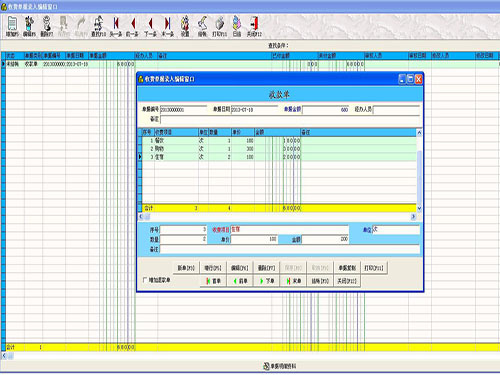Click the 编辑 button in the dialog
The height and width of the screenshot is (375, 500).
240,268
